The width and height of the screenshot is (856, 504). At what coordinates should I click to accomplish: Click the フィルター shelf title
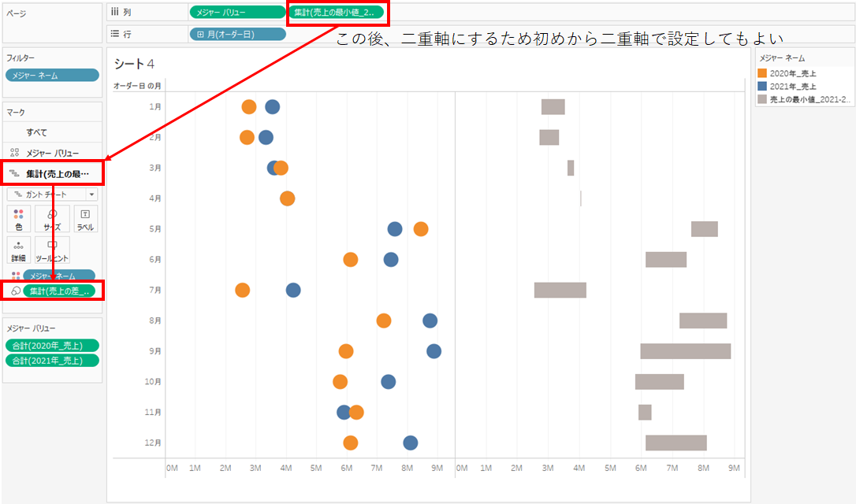click(20, 57)
